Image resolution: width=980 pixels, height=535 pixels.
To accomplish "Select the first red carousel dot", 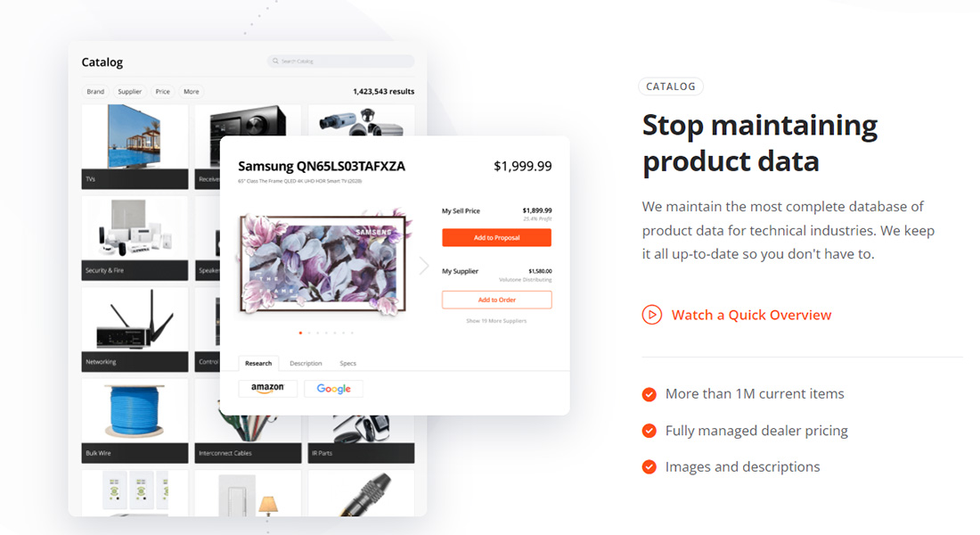I will point(300,333).
